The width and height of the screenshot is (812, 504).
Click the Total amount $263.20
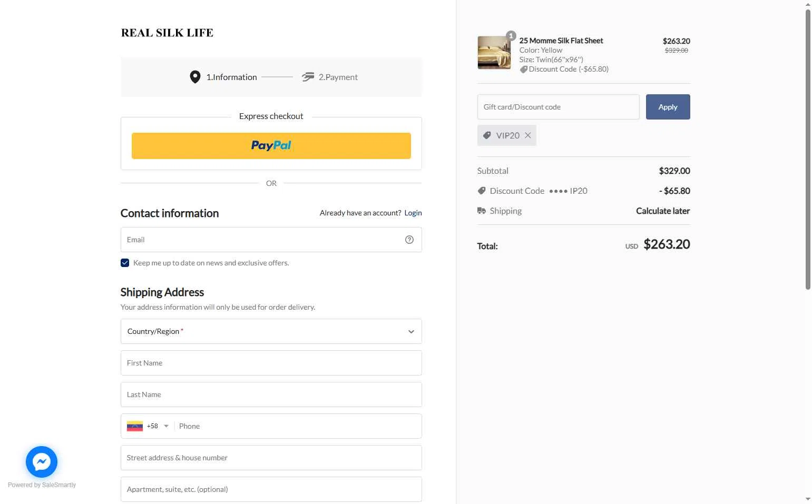pos(667,244)
